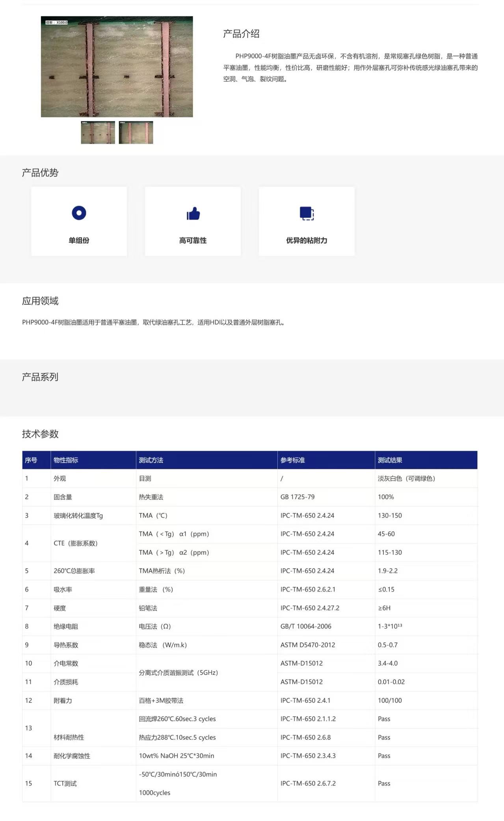Click the 序号 column header
The image size is (504, 821).
31,460
